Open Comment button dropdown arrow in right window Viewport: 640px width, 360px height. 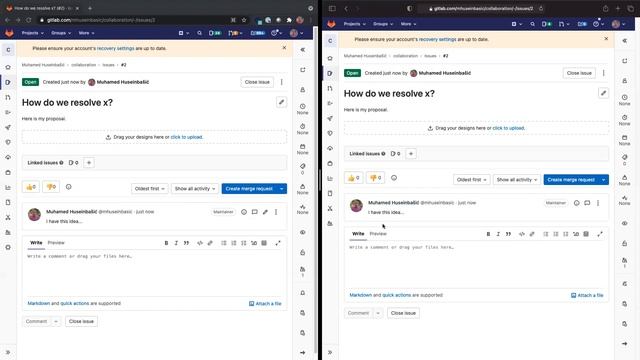(x=378, y=313)
